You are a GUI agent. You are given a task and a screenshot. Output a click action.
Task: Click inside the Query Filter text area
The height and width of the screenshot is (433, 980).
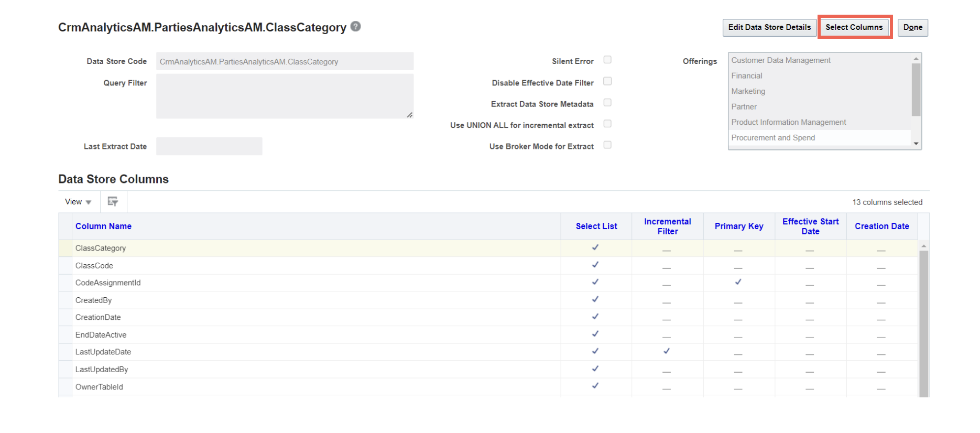tap(285, 96)
